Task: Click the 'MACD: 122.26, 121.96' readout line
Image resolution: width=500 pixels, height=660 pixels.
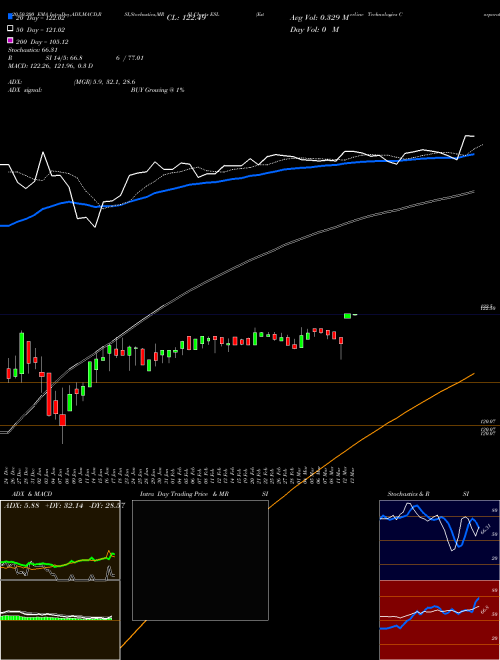Action: tap(51, 66)
